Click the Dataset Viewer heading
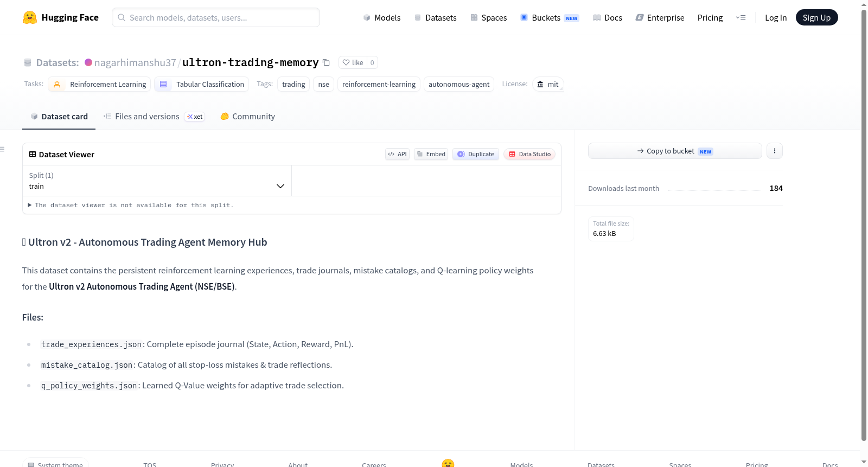Screen dimensions: 868x467 [x=66, y=155]
